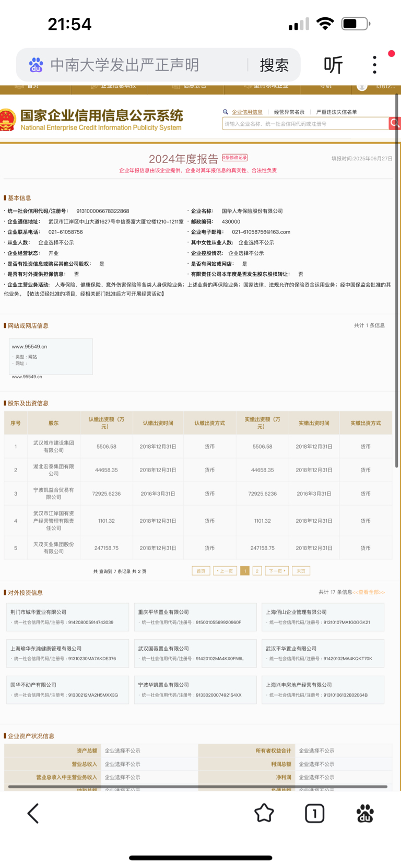401x868 pixels.
Task: Open the 国华不动产有限公司 card
Action: click(67, 689)
